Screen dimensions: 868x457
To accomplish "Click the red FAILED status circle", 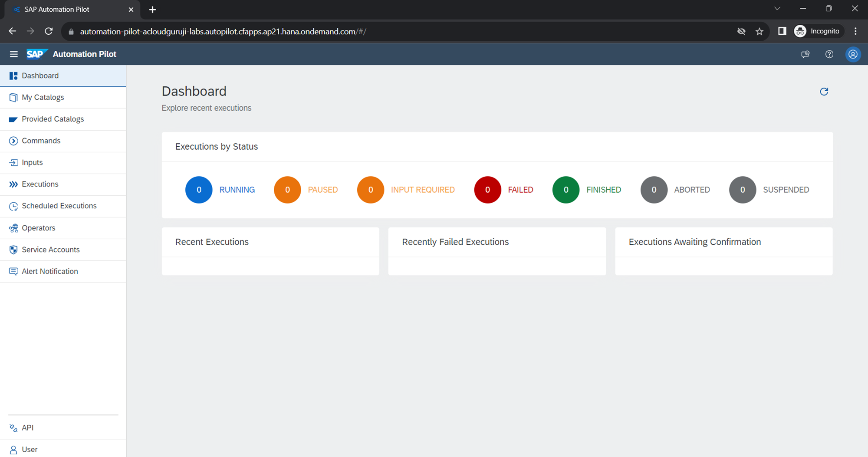I will [487, 190].
